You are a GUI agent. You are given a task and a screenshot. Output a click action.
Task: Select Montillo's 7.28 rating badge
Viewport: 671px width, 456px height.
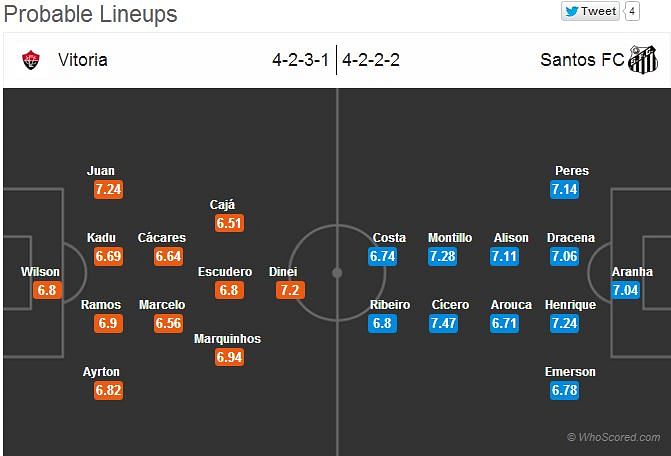coord(442,257)
